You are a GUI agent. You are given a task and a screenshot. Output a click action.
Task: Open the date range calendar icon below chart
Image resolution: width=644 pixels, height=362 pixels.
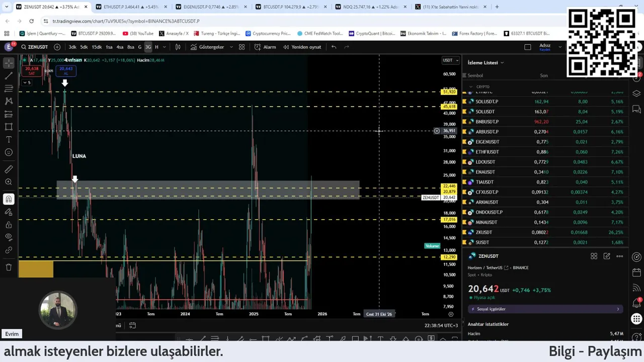tap(132, 325)
